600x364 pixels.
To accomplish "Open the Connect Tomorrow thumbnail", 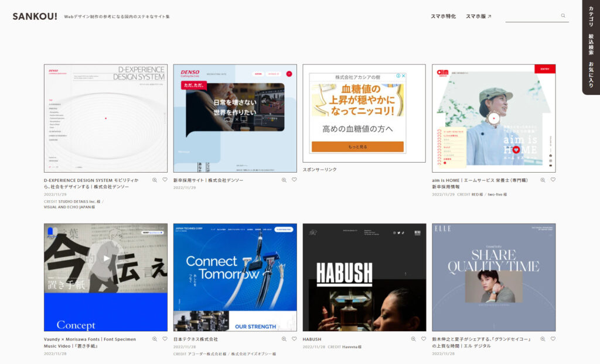I will (235, 277).
